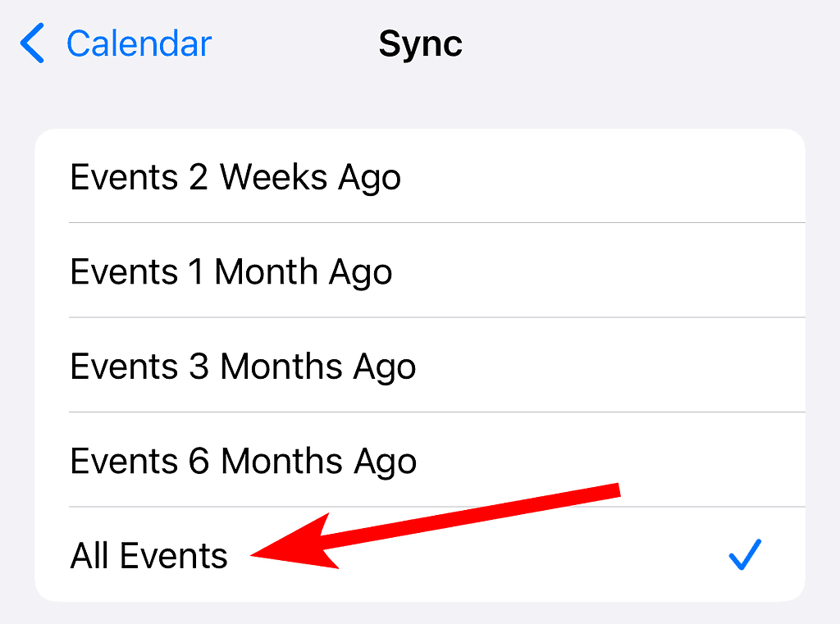Tap the word Weeks in first row
The image size is (840, 624).
[273, 177]
